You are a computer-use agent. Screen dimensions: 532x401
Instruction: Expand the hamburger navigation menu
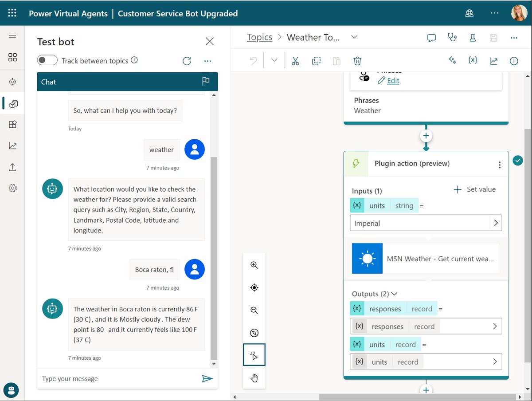[12, 36]
